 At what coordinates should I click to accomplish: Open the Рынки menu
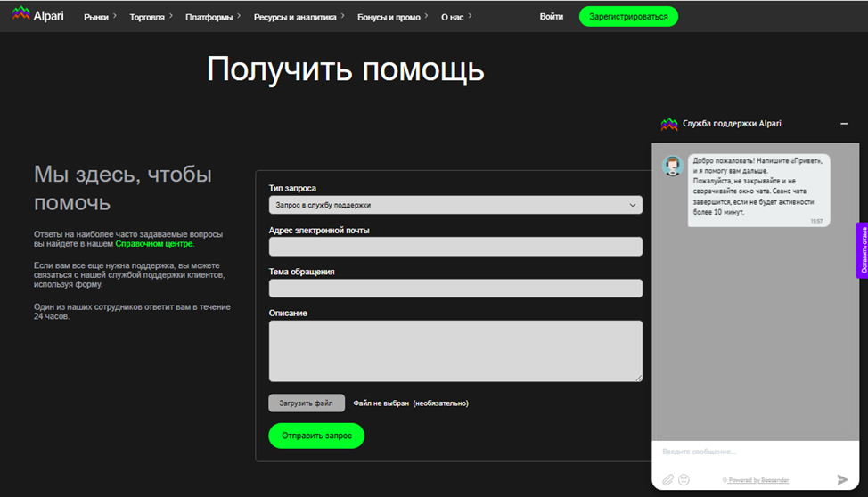point(100,17)
